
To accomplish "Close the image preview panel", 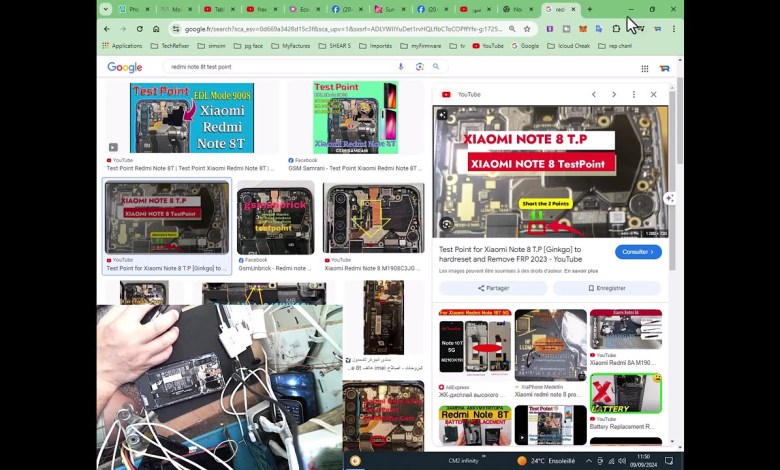I will (x=653, y=94).
